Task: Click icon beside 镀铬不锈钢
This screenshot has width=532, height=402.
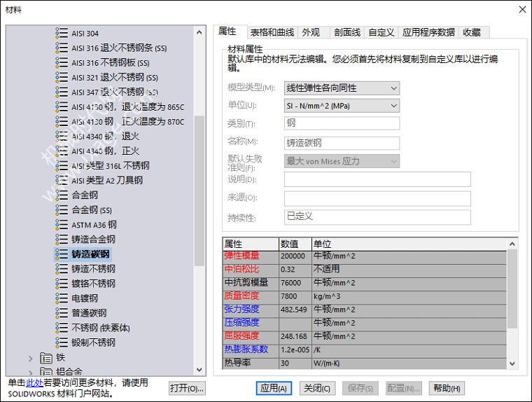Action: coord(62,283)
